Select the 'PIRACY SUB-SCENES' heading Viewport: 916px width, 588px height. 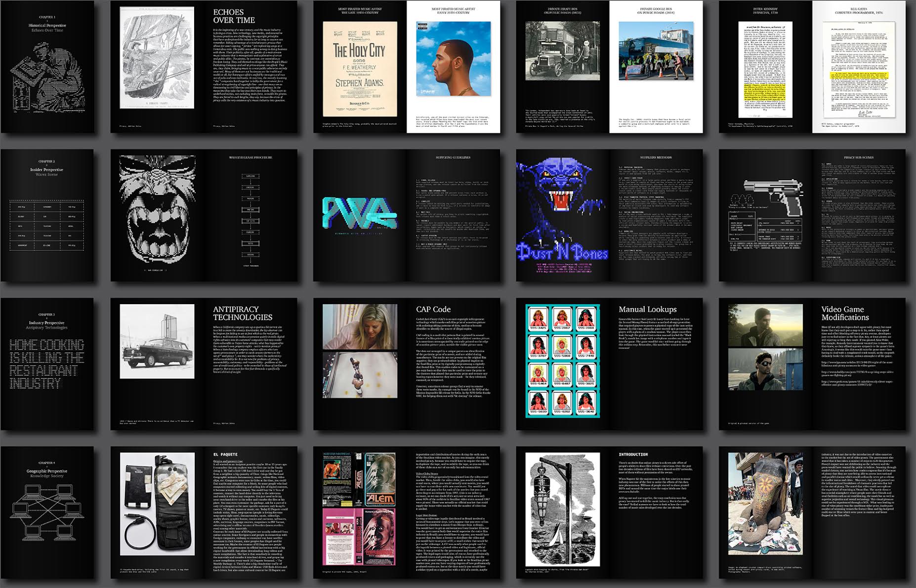click(x=859, y=157)
